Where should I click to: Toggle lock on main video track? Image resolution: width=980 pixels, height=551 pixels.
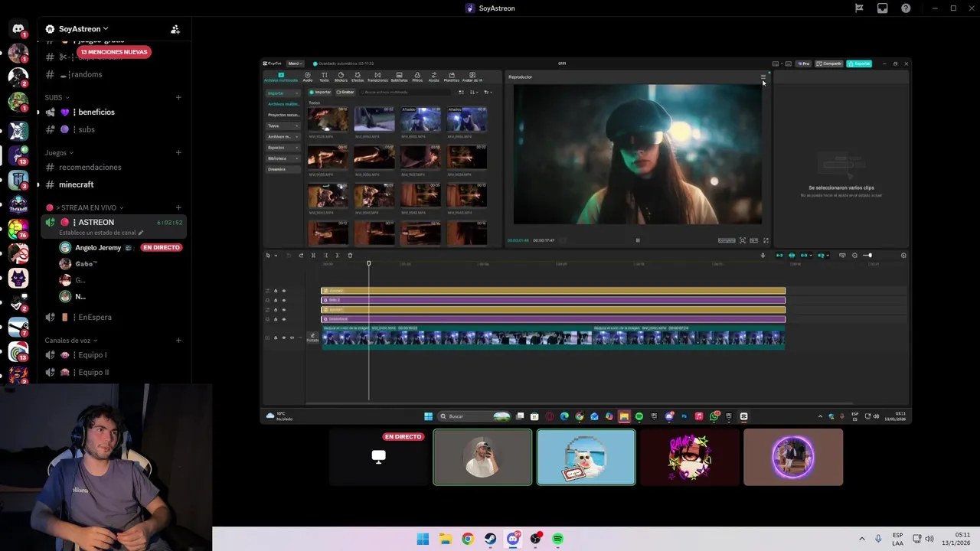click(x=276, y=337)
